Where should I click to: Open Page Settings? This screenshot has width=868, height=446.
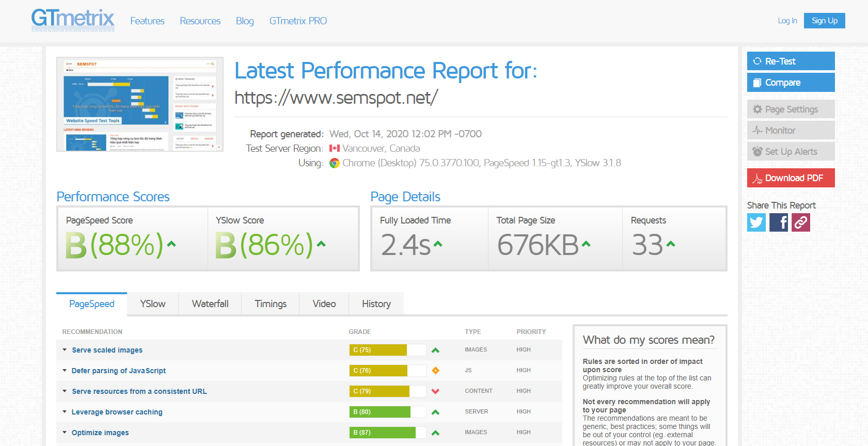(x=791, y=109)
